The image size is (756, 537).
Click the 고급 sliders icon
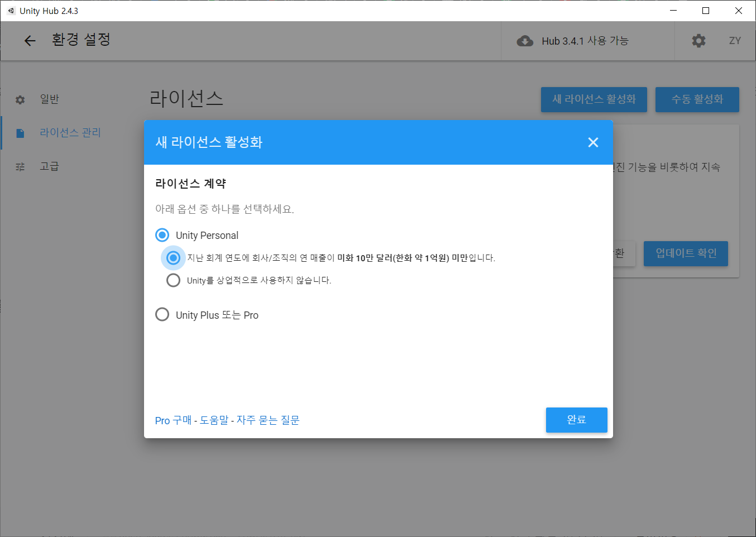click(x=20, y=166)
